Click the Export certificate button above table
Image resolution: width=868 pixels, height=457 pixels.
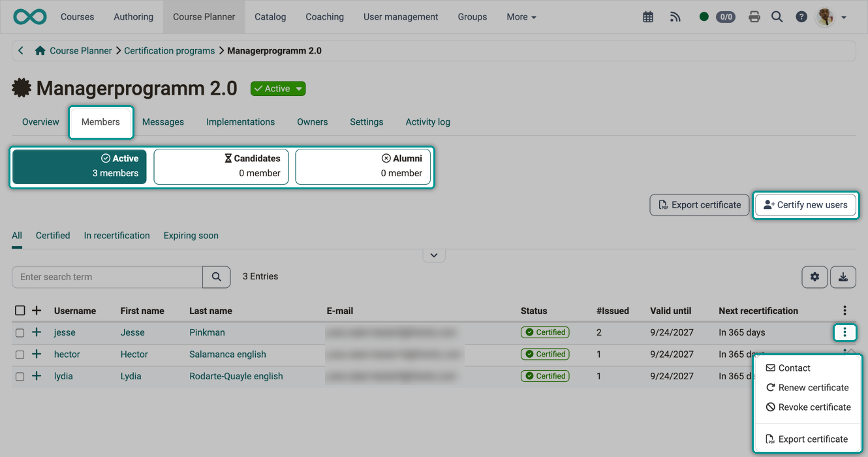(700, 205)
